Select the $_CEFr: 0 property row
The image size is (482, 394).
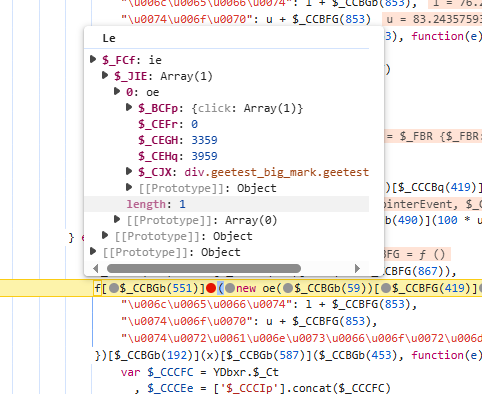[226, 124]
